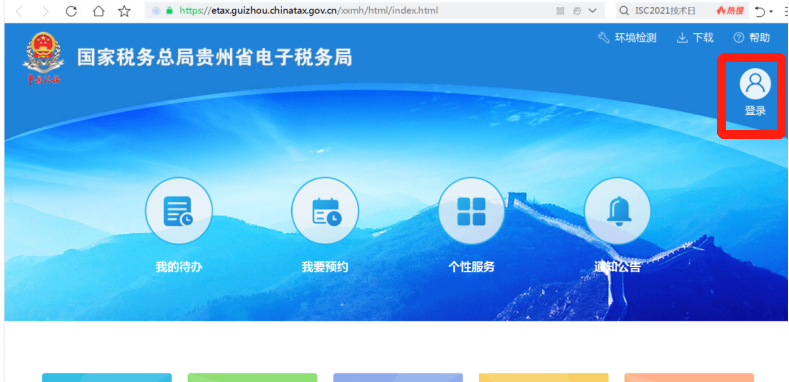789x382 pixels.
Task: Click the green padlock security icon
Action: pos(169,11)
